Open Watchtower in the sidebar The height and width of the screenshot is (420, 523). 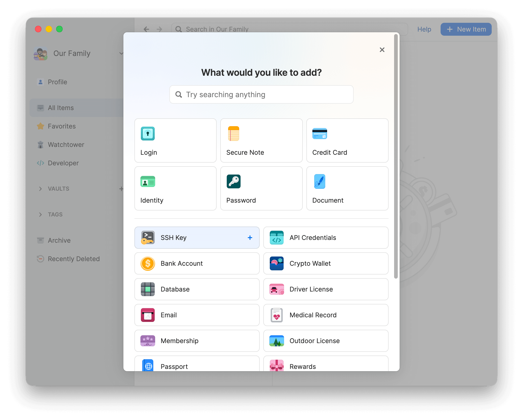[x=66, y=145]
